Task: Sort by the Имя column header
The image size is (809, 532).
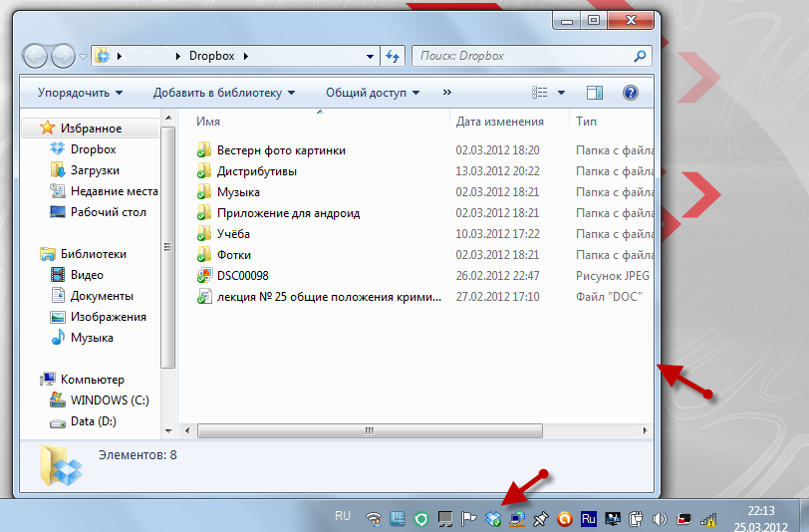Action: (208, 122)
